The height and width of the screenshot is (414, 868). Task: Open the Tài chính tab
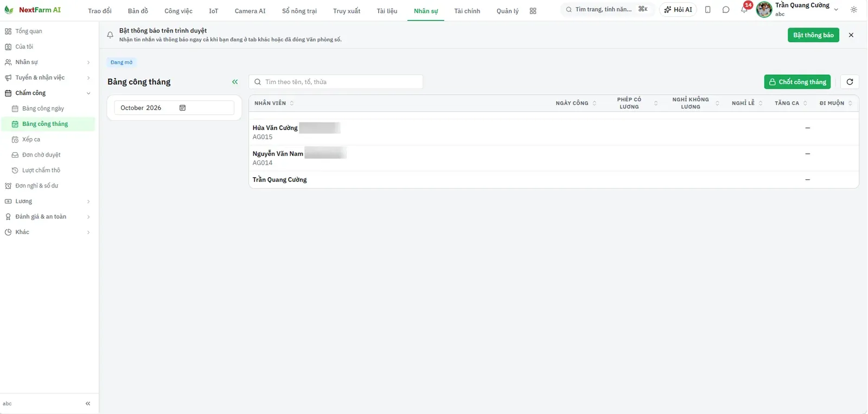[467, 11]
